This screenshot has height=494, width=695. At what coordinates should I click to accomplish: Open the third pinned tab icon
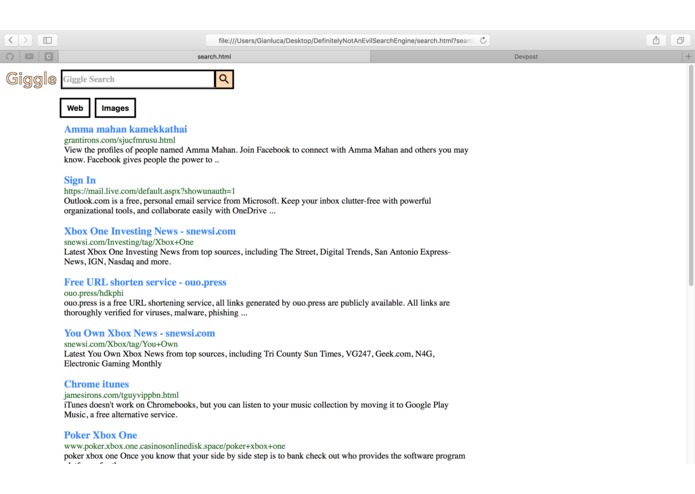click(x=49, y=56)
